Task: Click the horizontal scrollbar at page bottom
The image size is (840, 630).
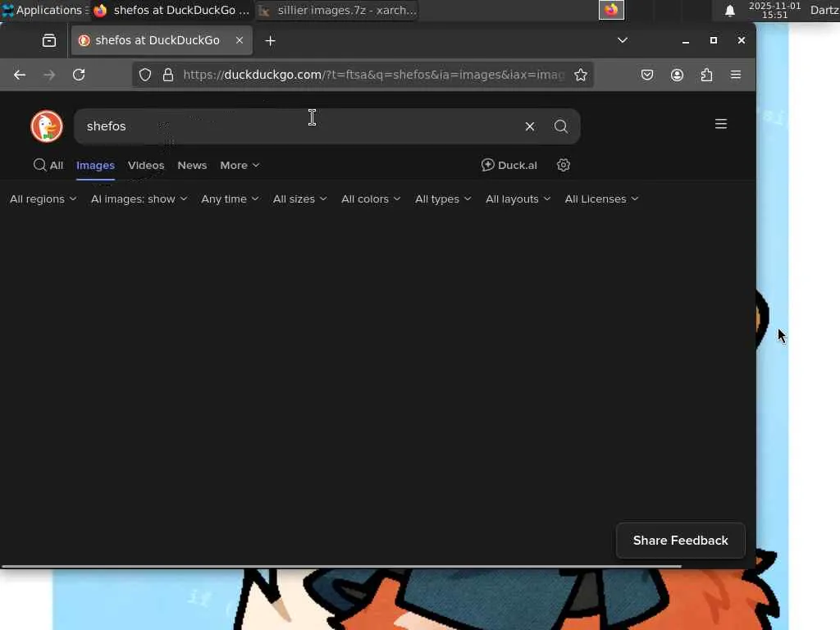Action: click(341, 566)
